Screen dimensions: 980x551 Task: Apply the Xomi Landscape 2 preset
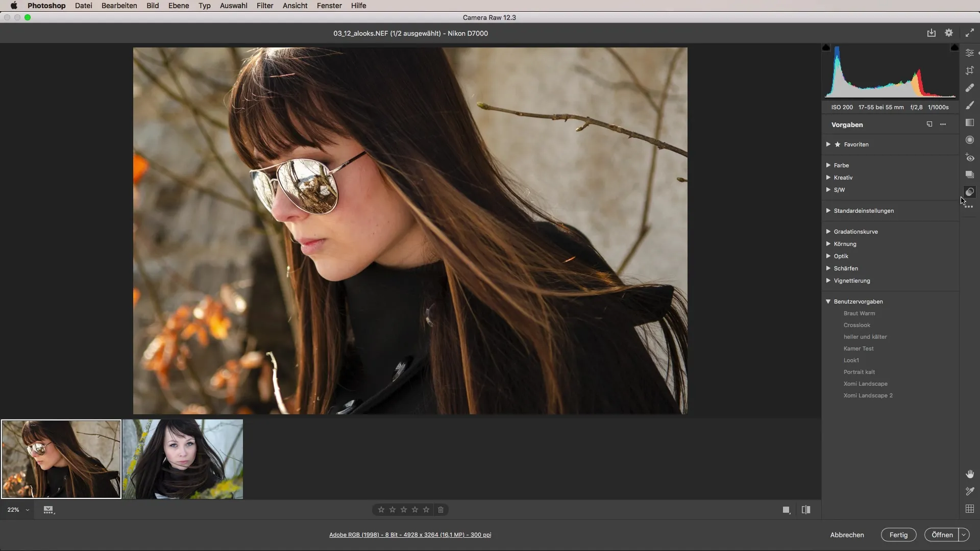(x=868, y=395)
